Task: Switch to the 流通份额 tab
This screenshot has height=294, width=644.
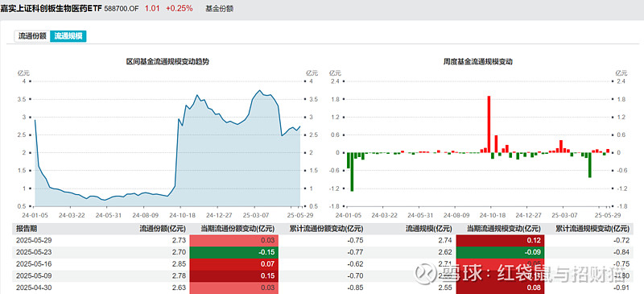Action: pos(32,36)
